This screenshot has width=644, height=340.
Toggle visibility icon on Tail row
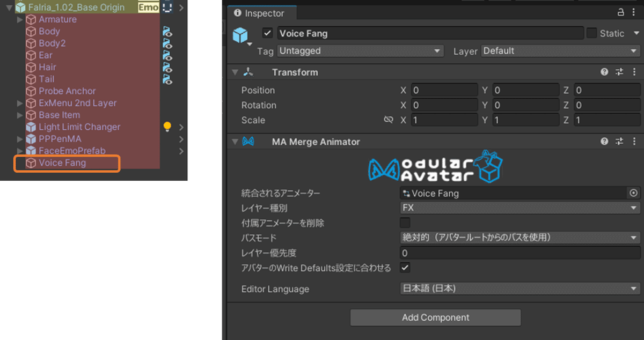pos(167,79)
